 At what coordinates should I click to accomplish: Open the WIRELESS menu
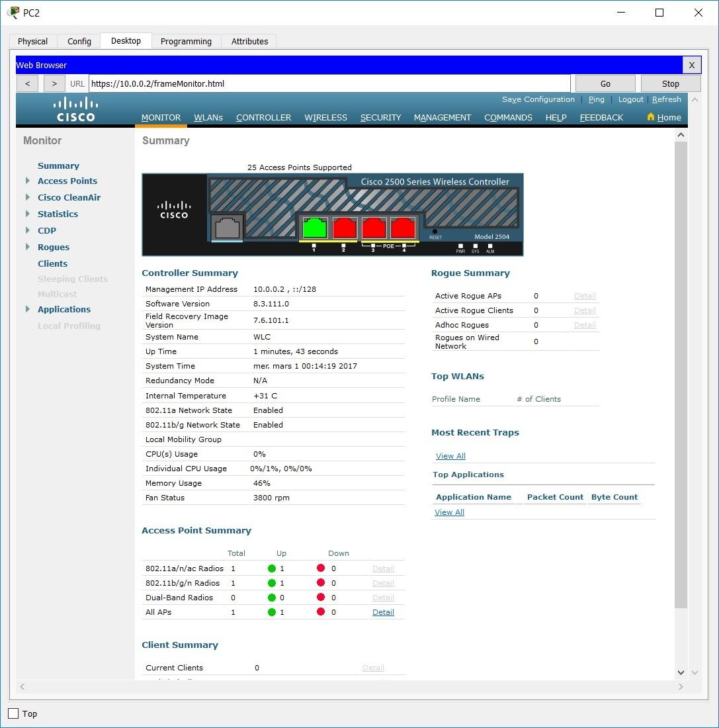326,117
